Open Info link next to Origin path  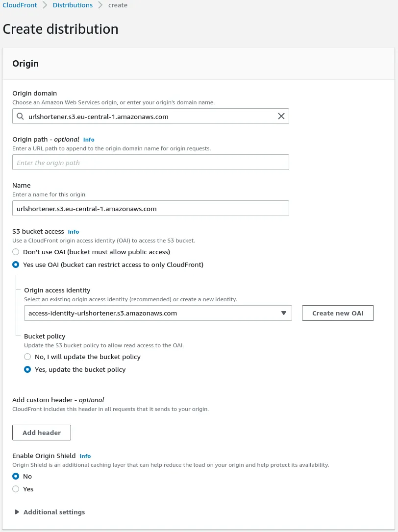[89, 140]
